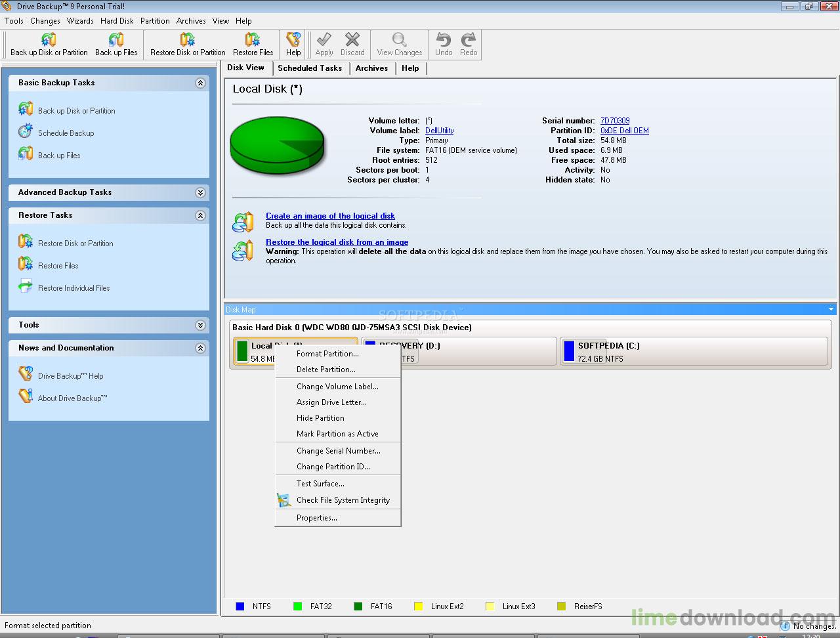The width and height of the screenshot is (840, 638).
Task: Click the Redo toolbar icon
Action: [469, 39]
